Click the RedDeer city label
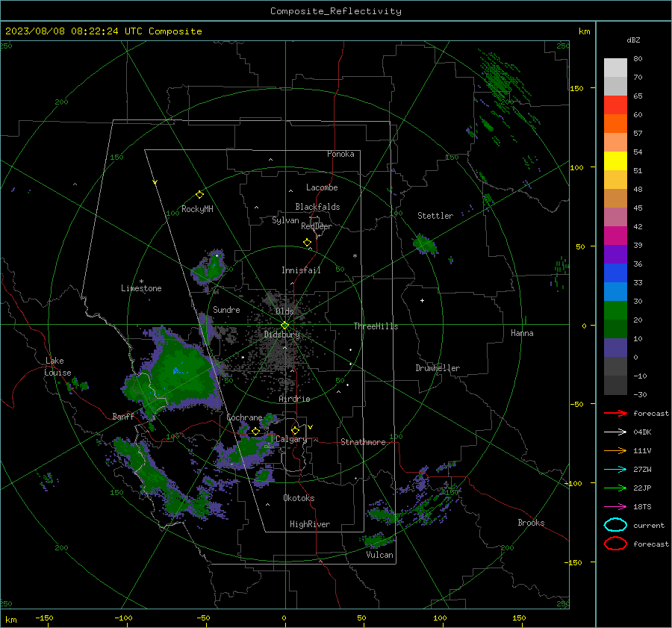 [x=317, y=226]
